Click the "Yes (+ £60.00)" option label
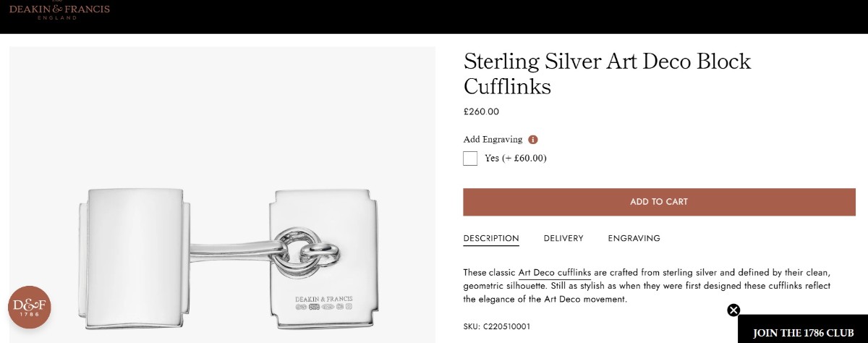 click(515, 158)
